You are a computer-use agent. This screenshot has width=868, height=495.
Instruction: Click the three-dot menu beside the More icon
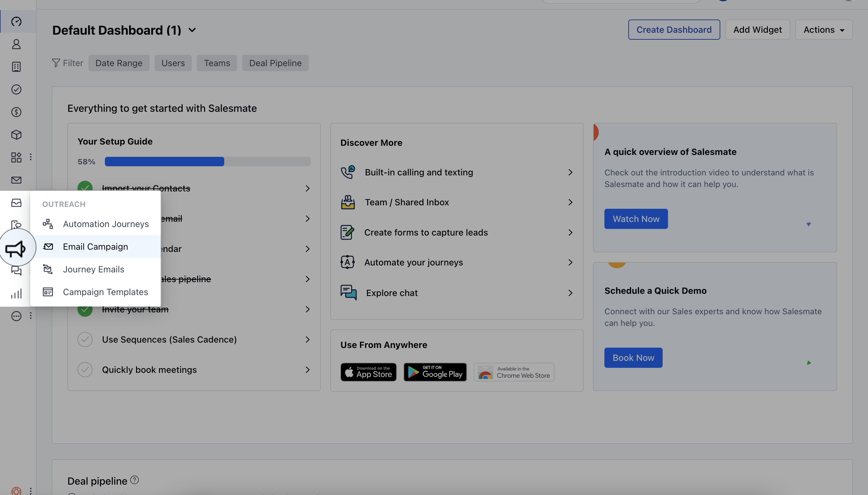click(31, 316)
